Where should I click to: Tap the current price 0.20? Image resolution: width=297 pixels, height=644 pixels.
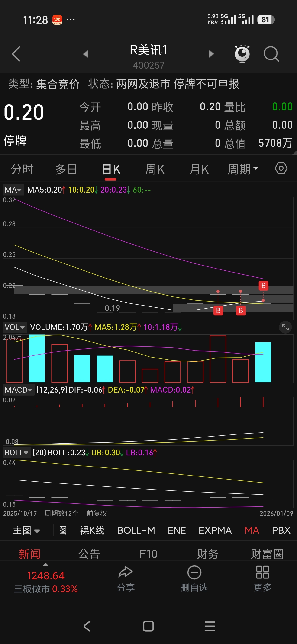[24, 112]
